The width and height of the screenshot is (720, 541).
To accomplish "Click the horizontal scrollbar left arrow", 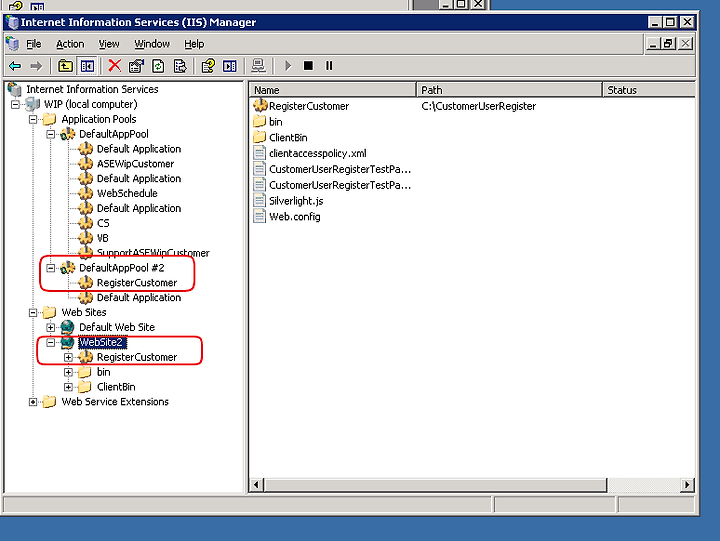I will pos(256,485).
